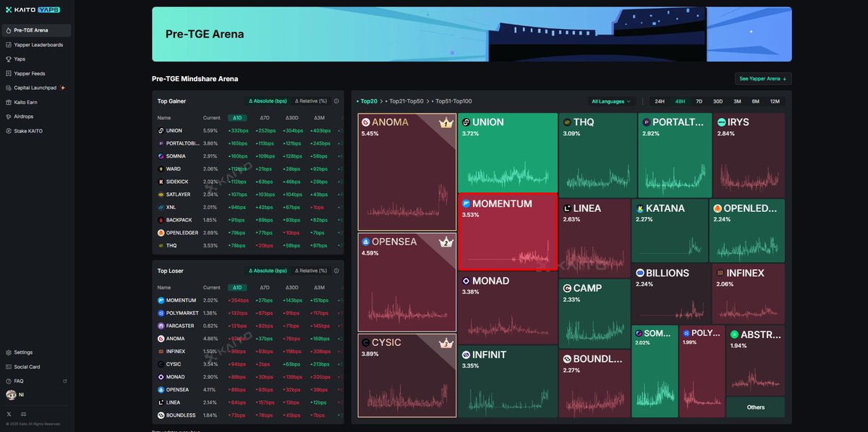Image resolution: width=868 pixels, height=432 pixels.
Task: Click SIDEKICK logo in Top Gainer list
Action: pos(161,182)
